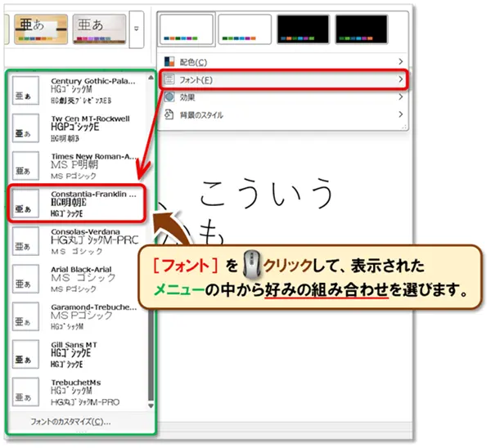Expand the theme gallery more dropdown

(137, 29)
